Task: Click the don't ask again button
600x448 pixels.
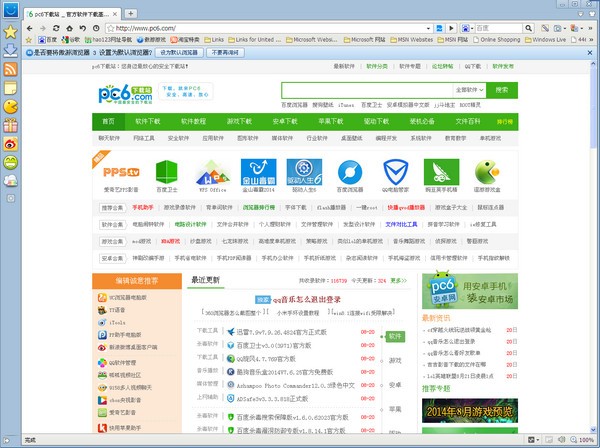Action: point(225,53)
